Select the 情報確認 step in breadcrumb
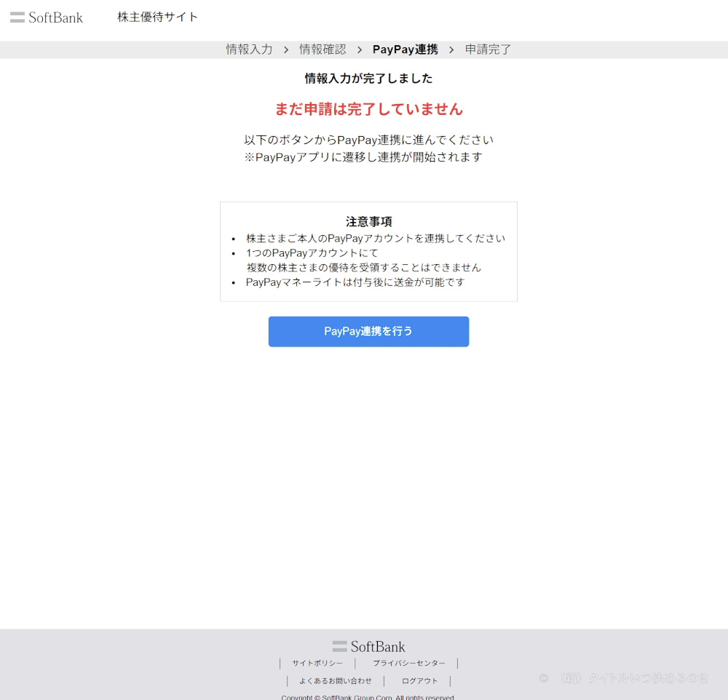Viewport: 728px width, 700px height. click(323, 49)
